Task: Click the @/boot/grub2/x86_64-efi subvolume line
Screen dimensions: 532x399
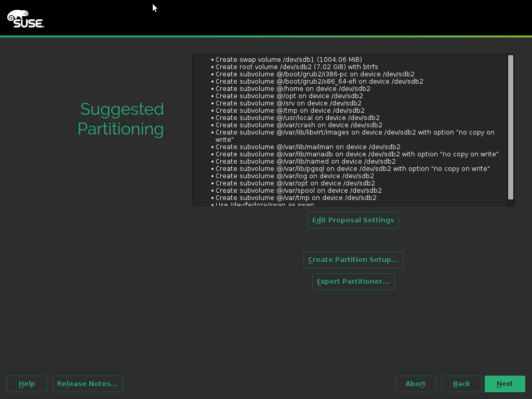Action: pos(320,82)
